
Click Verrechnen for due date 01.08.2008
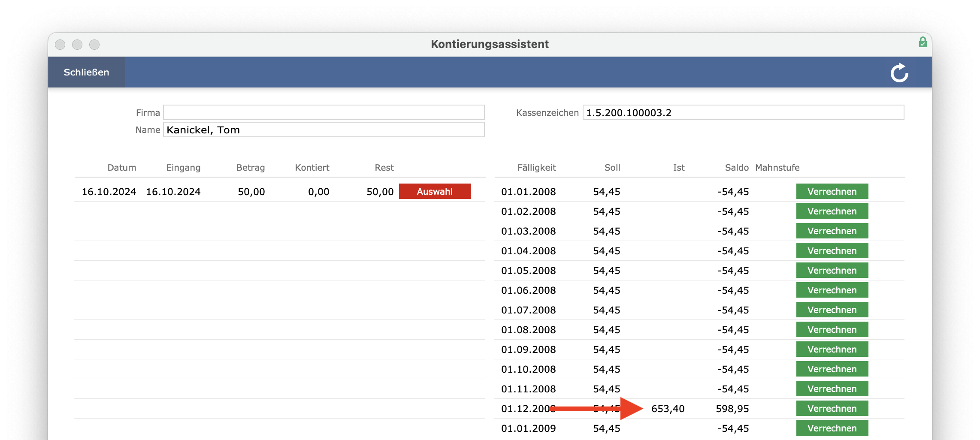832,329
